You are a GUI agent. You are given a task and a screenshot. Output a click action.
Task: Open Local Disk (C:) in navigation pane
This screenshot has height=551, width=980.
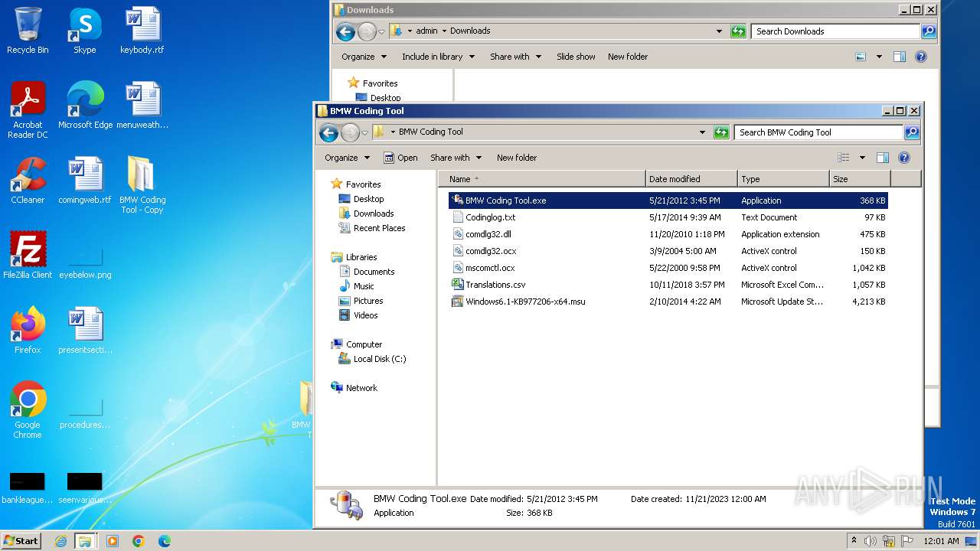[x=372, y=359]
